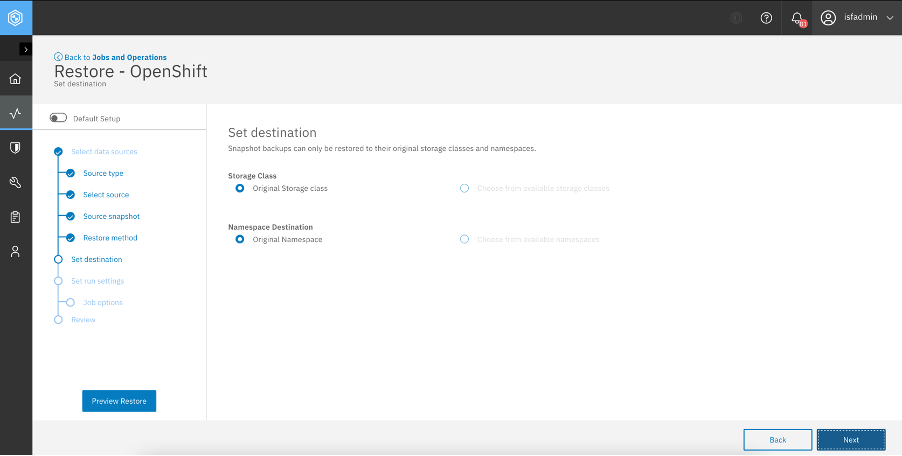Open the shield protection sidebar icon

(x=16, y=148)
